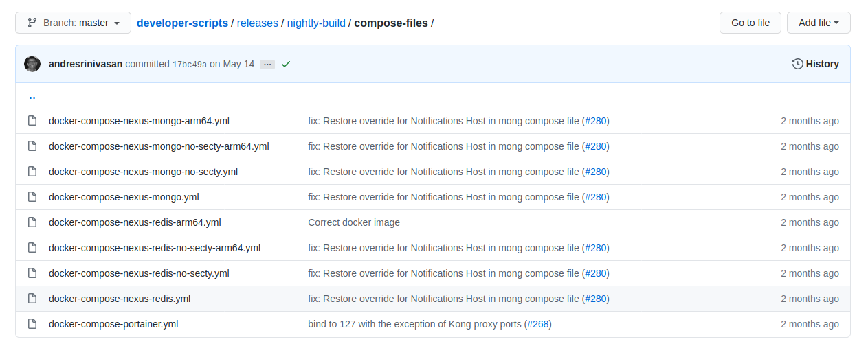Open the 'Correct docker image' commit message
This screenshot has height=346, width=868.
pyautogui.click(x=354, y=222)
